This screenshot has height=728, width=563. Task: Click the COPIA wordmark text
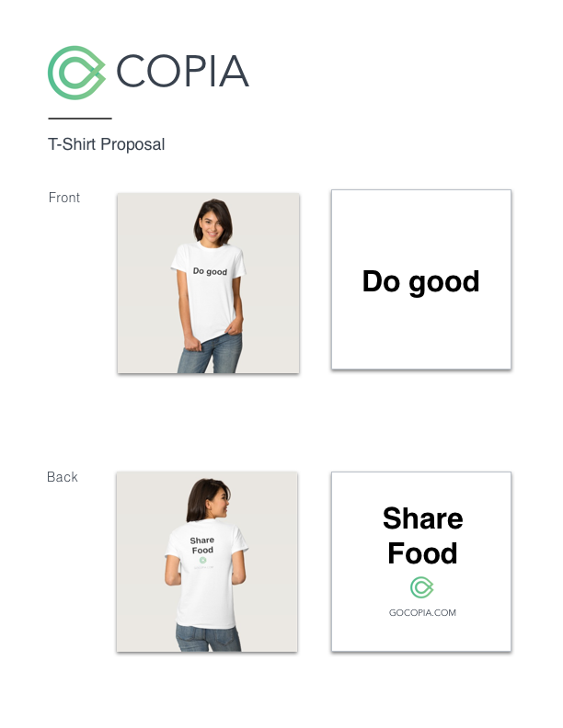pyautogui.click(x=182, y=71)
